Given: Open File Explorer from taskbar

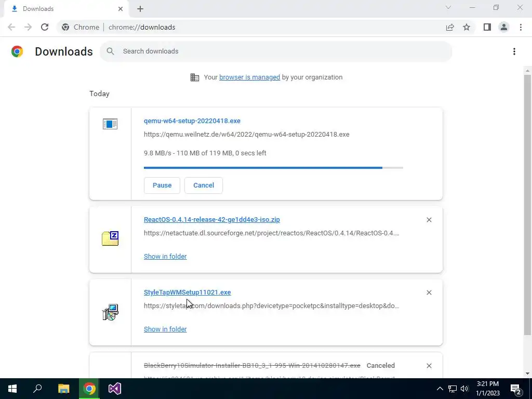Looking at the screenshot, I should click(x=63, y=389).
